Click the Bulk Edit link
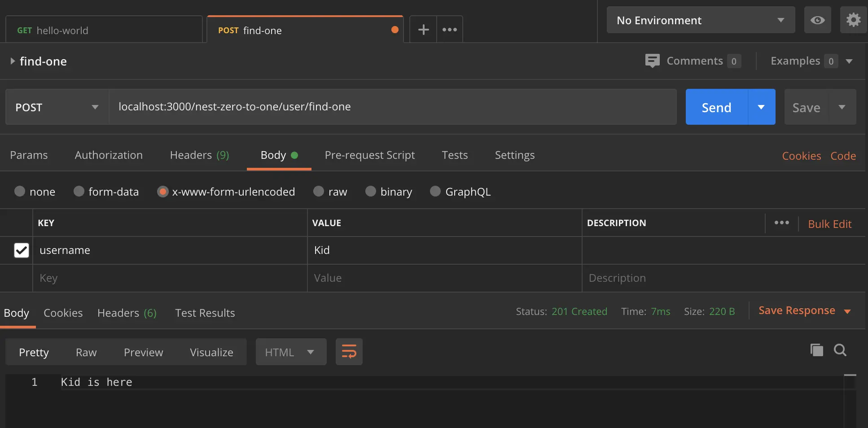The image size is (868, 428). pos(830,224)
